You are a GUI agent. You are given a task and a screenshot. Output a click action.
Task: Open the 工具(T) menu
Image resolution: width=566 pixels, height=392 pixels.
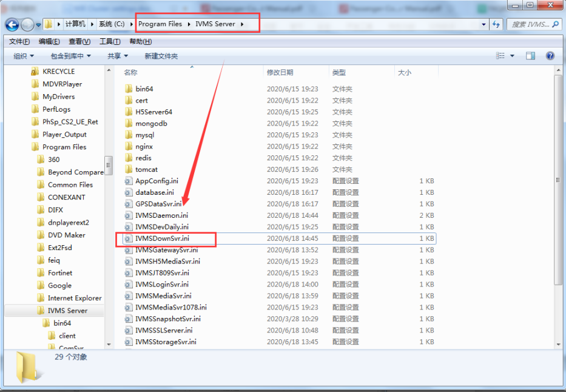point(110,41)
